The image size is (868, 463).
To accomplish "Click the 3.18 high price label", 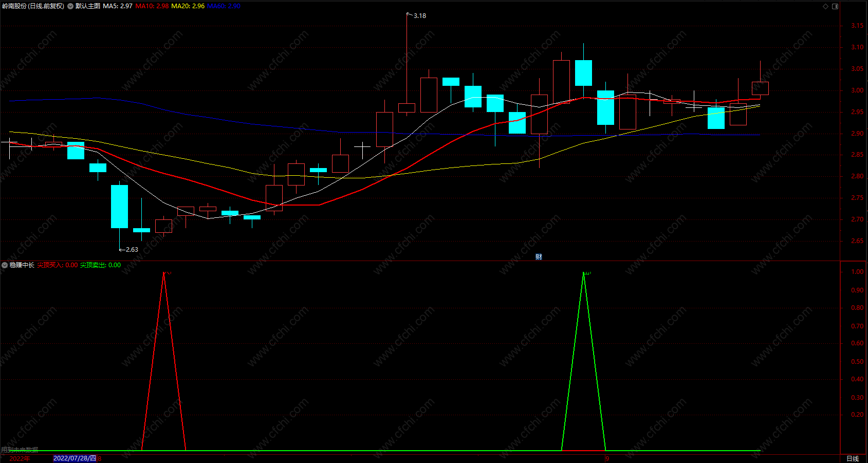I will tap(420, 16).
